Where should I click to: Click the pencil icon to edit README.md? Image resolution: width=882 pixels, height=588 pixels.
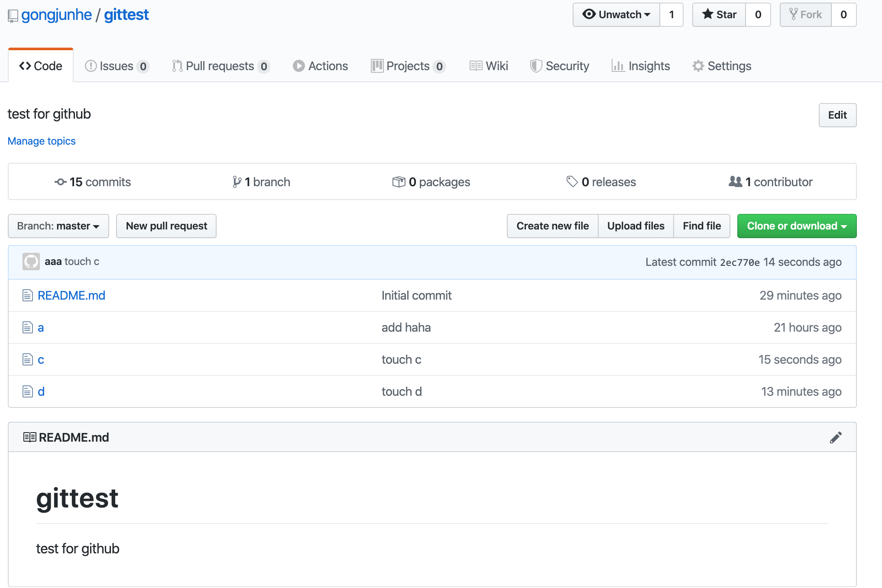pyautogui.click(x=836, y=437)
